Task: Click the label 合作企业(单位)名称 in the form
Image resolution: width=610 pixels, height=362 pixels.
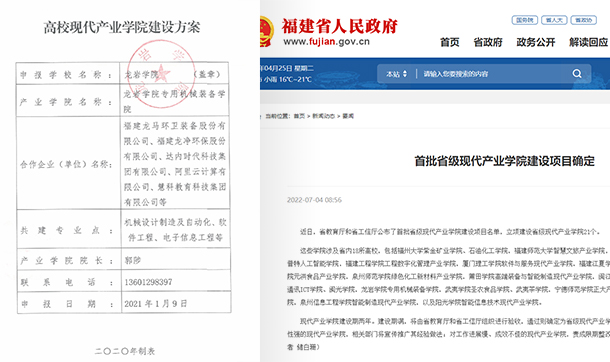Action: [66, 164]
